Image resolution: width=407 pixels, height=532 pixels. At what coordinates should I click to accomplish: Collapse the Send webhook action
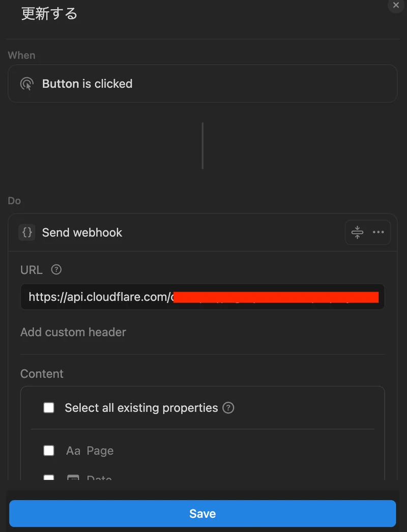click(357, 232)
